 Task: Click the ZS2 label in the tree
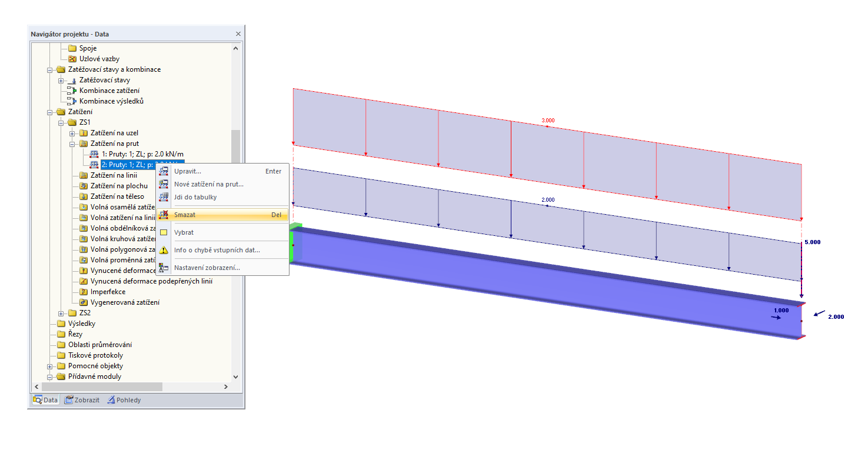[x=85, y=313]
